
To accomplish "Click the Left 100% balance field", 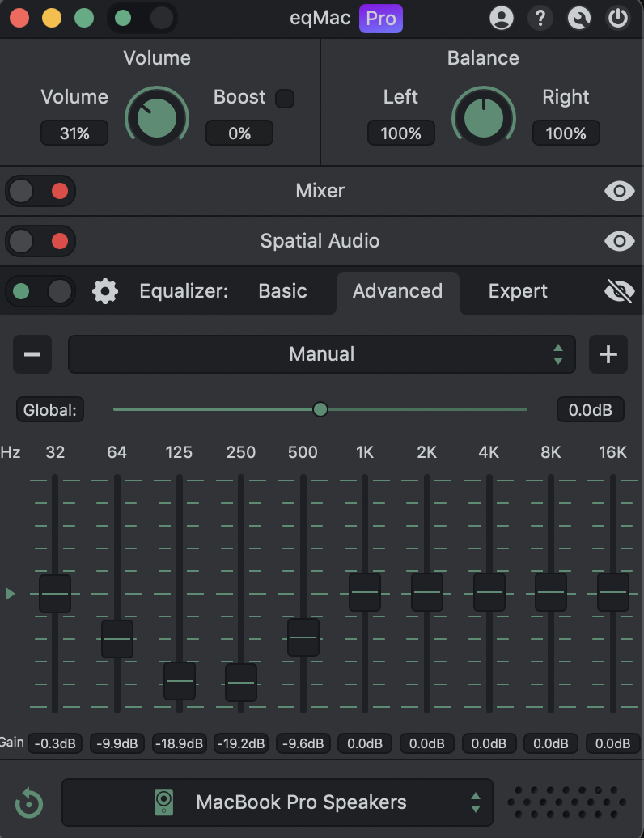I will pos(400,133).
